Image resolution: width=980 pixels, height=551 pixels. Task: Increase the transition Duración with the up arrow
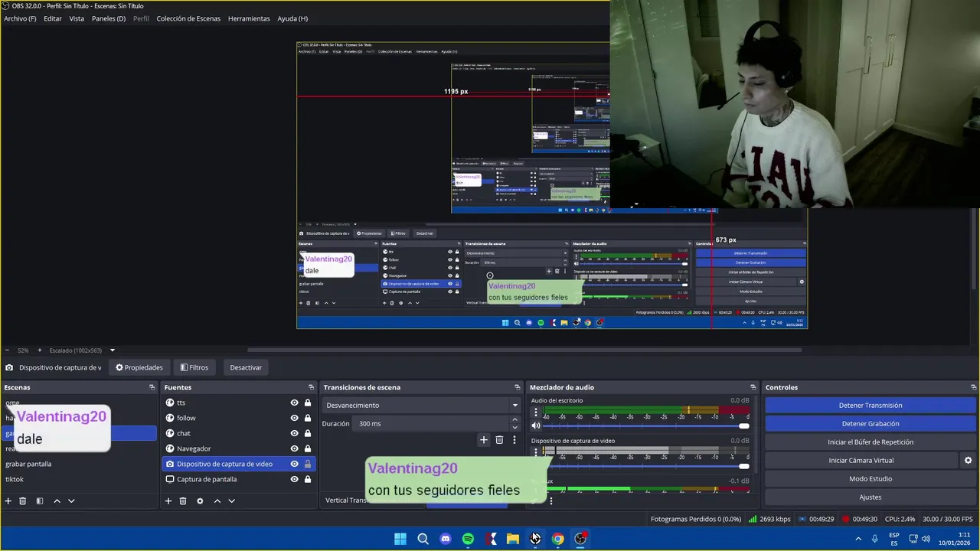click(x=514, y=420)
